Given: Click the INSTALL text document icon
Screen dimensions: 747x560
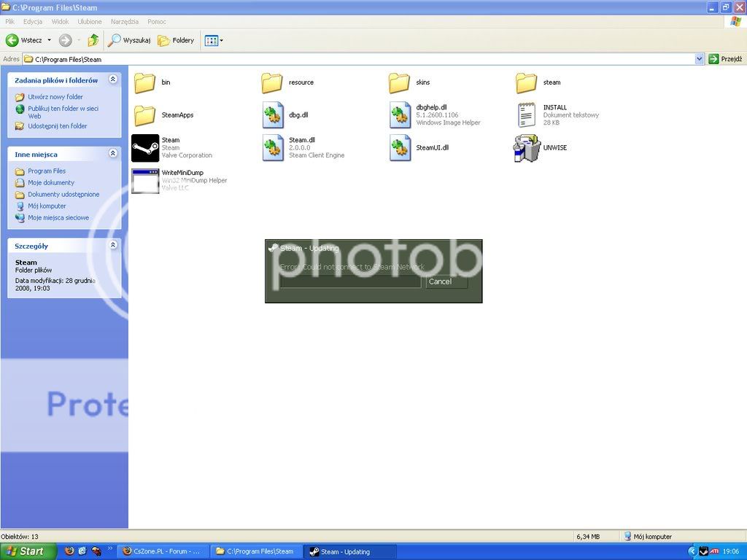Looking at the screenshot, I should [527, 115].
